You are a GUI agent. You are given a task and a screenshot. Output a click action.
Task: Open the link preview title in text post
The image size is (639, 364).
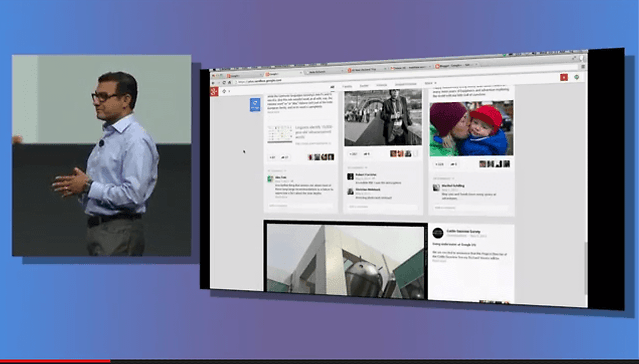[314, 132]
